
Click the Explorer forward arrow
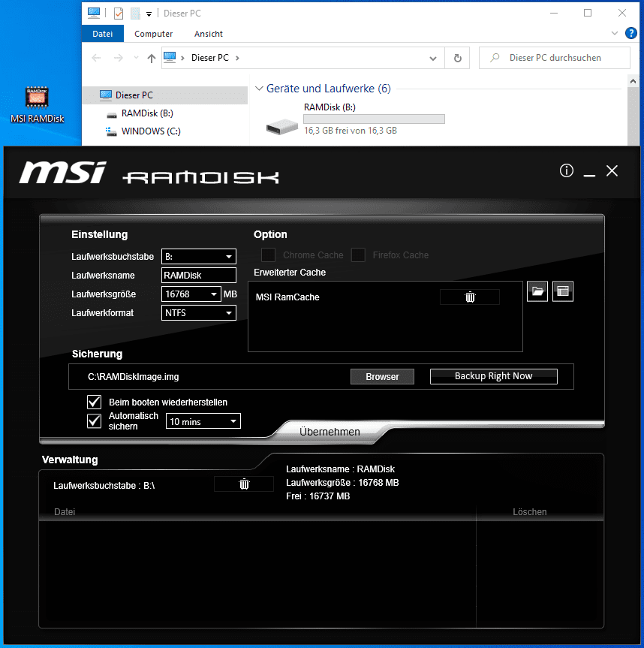(119, 58)
